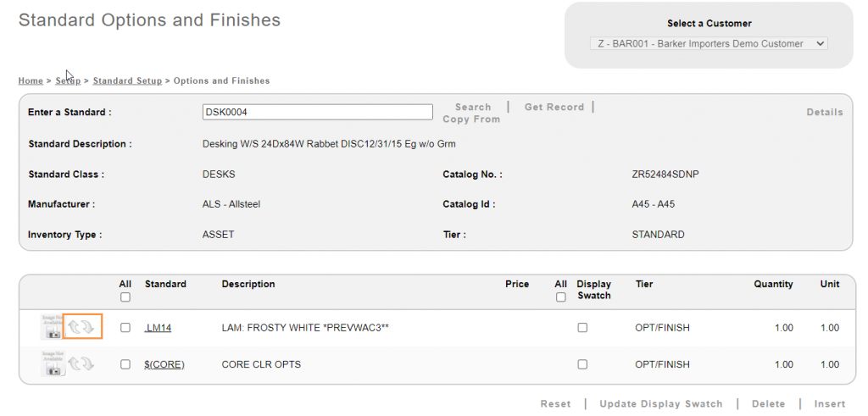
Task: Select the .LM14 row checkbox
Action: click(x=125, y=328)
